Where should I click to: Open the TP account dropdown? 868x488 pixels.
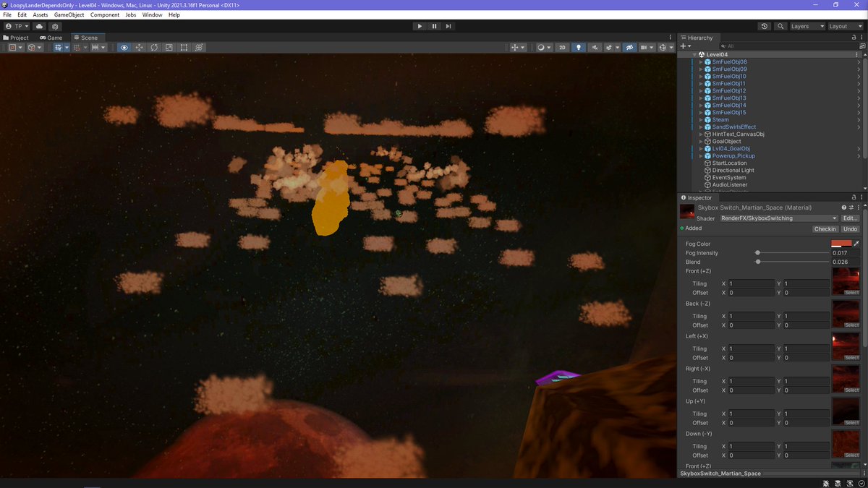click(17, 26)
